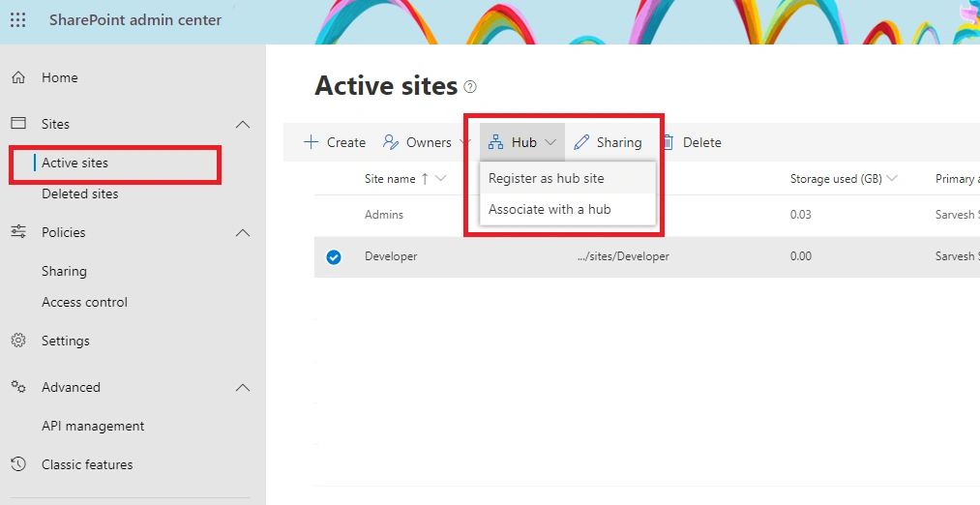The width and height of the screenshot is (980, 505).
Task: Open Storage used column dropdown chevron
Action: pos(892,179)
